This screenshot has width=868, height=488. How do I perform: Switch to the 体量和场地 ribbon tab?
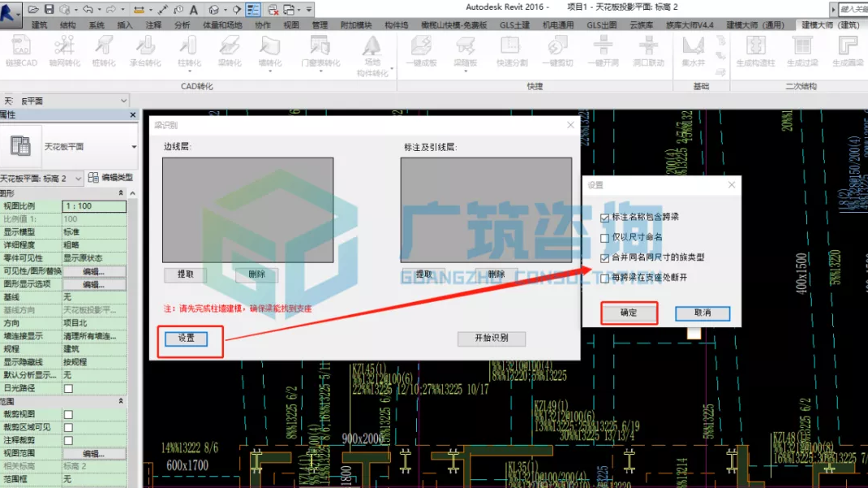[222, 25]
